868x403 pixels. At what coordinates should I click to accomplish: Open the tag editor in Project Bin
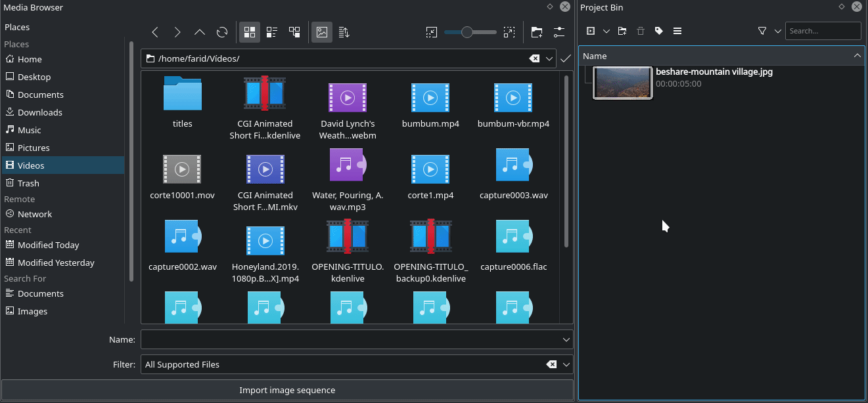pyautogui.click(x=658, y=31)
